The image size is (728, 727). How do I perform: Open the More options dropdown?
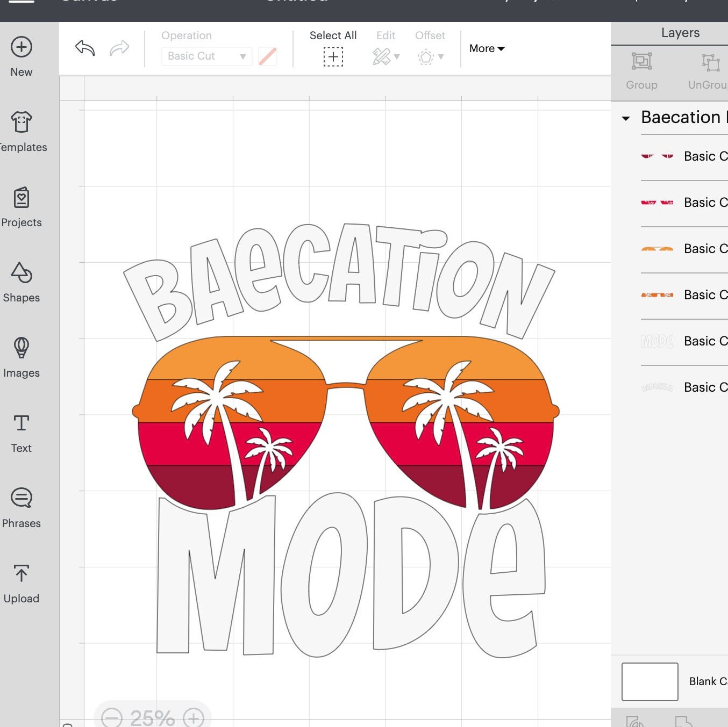click(x=486, y=48)
